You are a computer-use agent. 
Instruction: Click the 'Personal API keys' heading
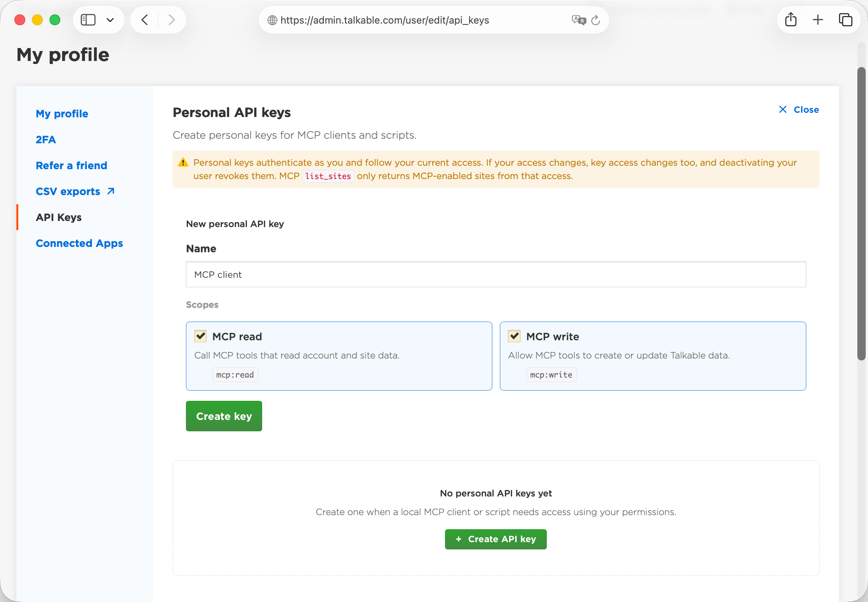232,112
